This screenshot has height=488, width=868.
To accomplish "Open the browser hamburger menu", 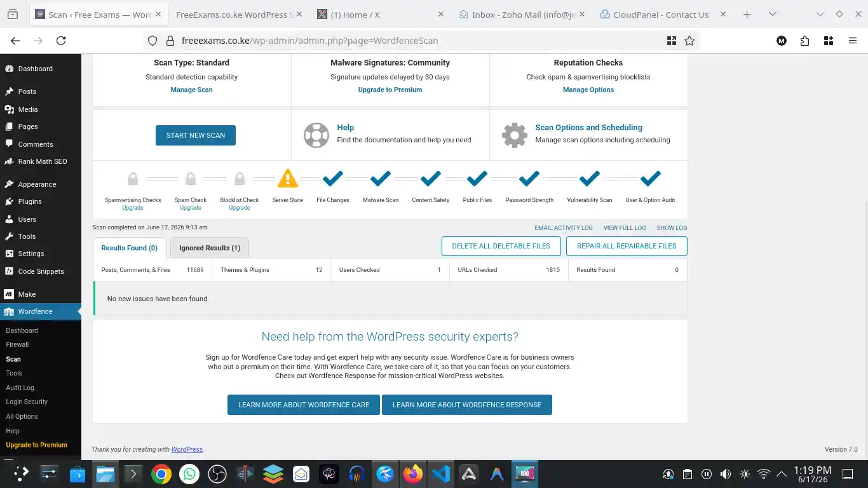I will click(853, 41).
